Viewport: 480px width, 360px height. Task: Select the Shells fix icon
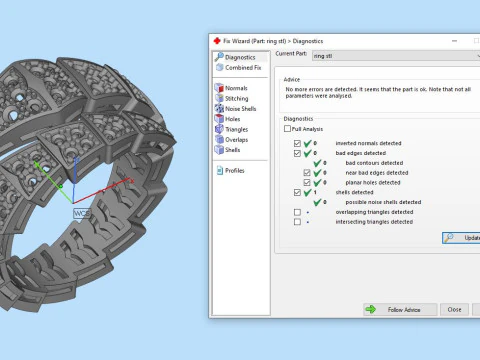219,150
